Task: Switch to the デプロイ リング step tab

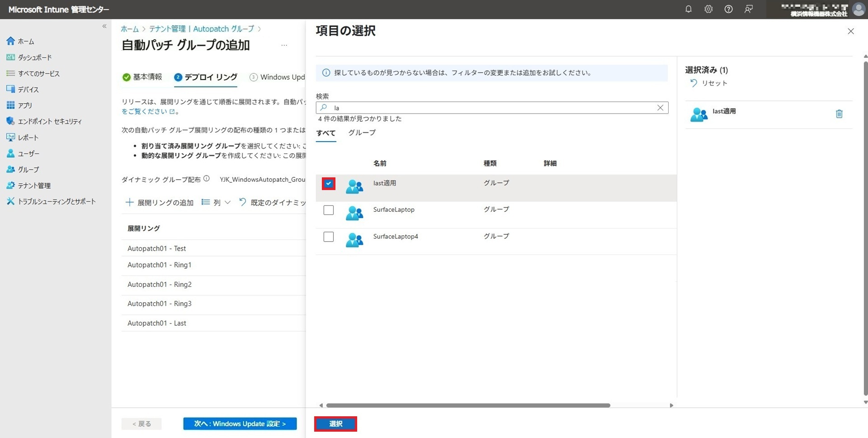Action: point(206,77)
